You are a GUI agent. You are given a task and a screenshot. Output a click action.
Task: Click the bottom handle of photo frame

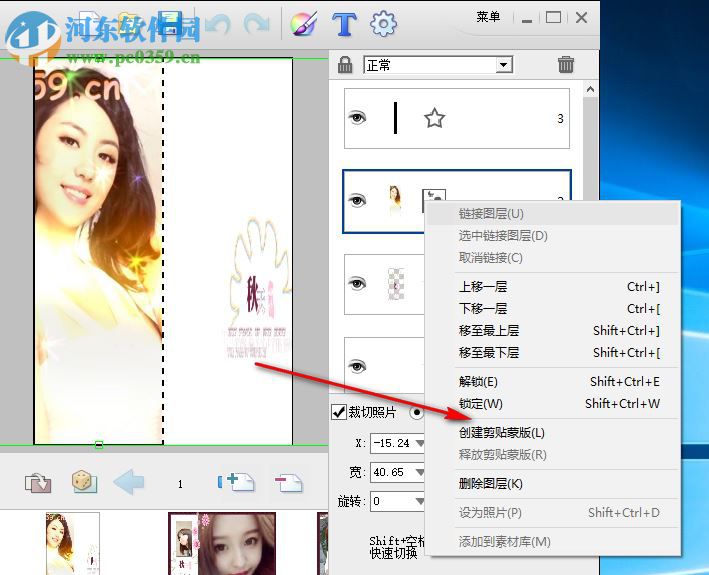(99, 445)
